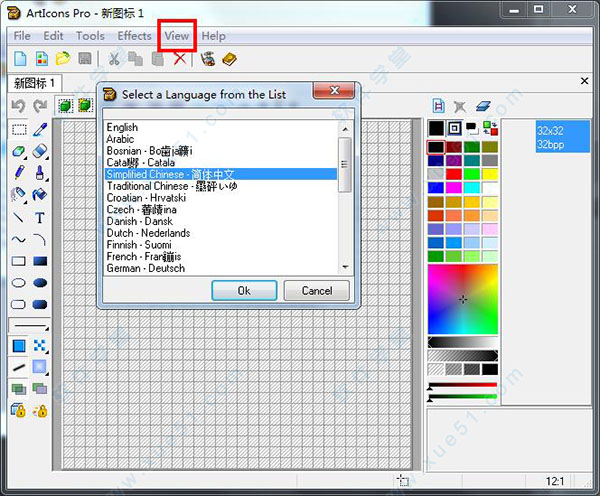Select Simplified Chinese language entry
This screenshot has width=600, height=496.
[x=221, y=174]
